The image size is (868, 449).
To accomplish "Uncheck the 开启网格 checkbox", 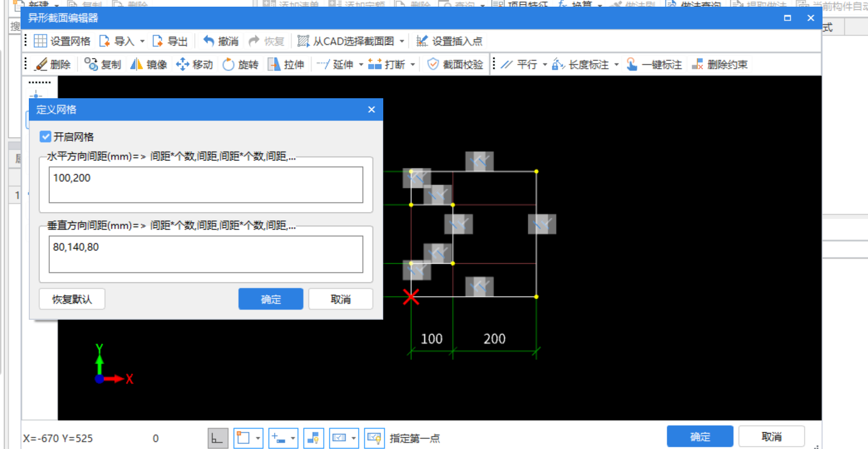I will [45, 137].
